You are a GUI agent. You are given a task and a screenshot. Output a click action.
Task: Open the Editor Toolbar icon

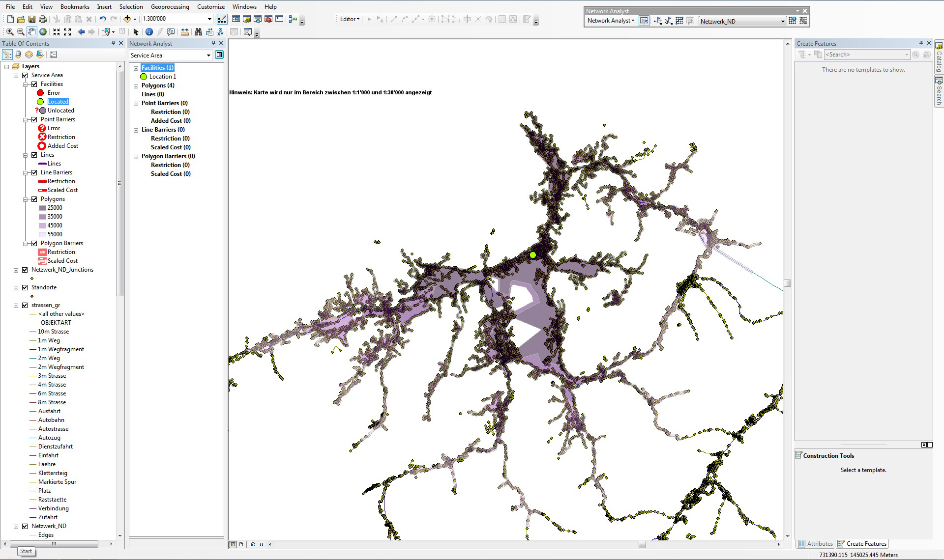222,19
